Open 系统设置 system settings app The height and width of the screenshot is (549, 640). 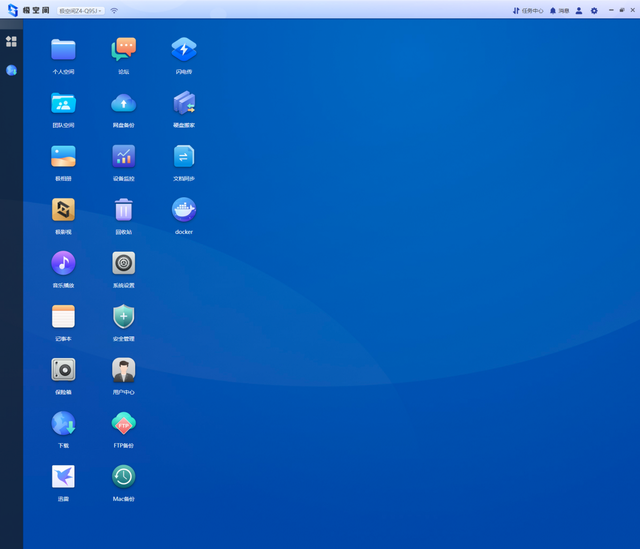point(124,263)
